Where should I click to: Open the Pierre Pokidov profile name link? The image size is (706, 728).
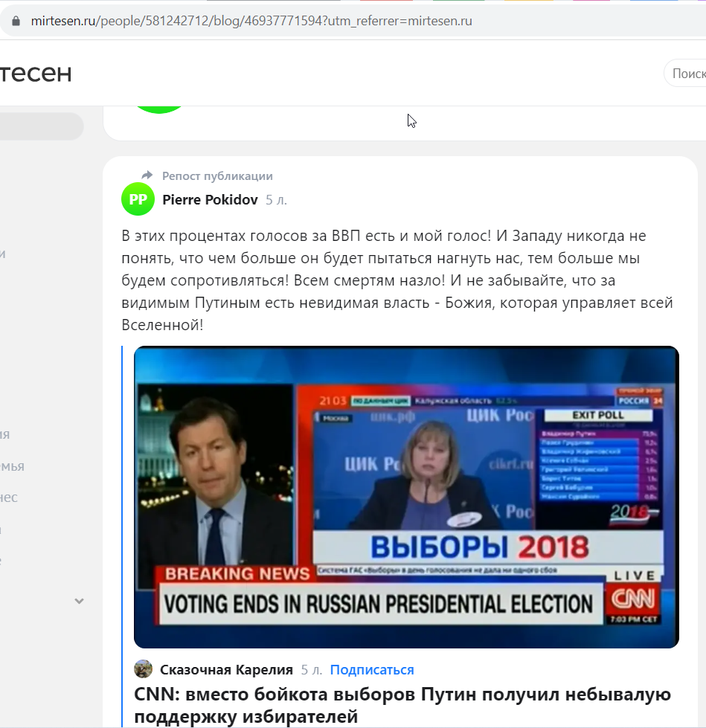pyautogui.click(x=210, y=199)
